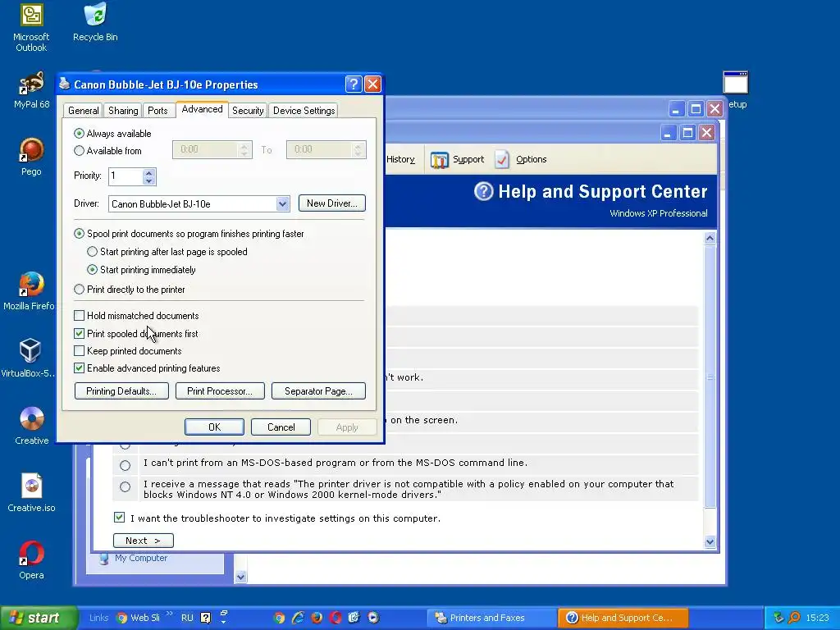The width and height of the screenshot is (840, 630).
Task: Launch Firefox from the quick launch bar
Action: (317, 618)
